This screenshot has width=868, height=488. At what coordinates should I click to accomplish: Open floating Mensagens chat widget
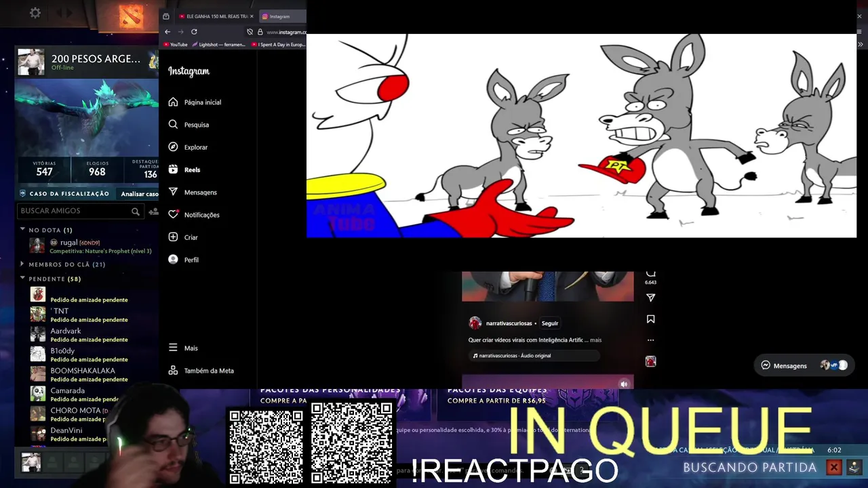[x=804, y=365]
